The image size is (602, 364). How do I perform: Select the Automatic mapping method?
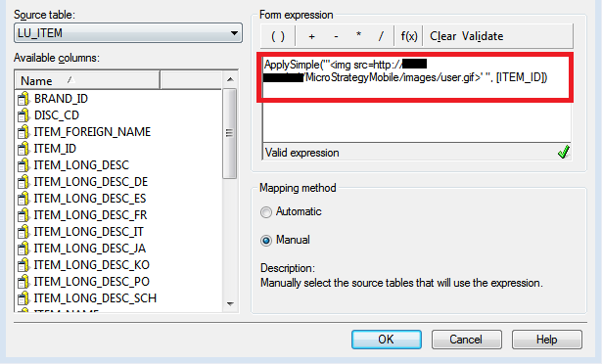(266, 212)
